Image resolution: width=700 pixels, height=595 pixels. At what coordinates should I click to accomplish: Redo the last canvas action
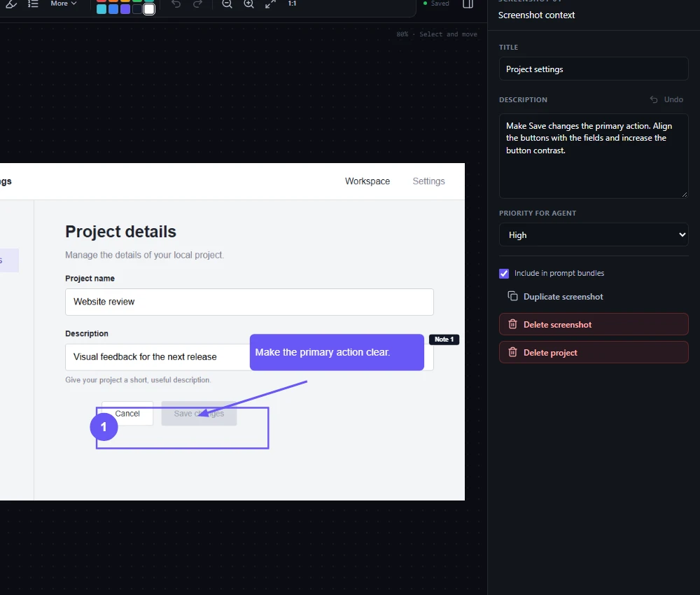198,4
